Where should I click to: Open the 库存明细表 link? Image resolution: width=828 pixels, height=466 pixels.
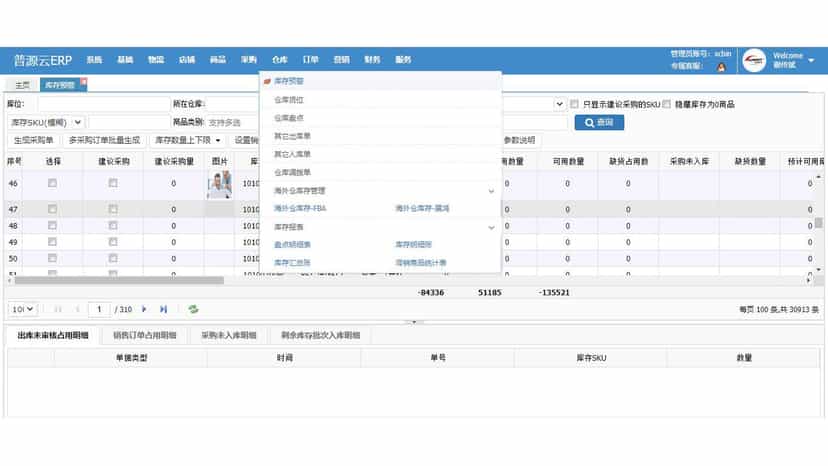coord(413,245)
